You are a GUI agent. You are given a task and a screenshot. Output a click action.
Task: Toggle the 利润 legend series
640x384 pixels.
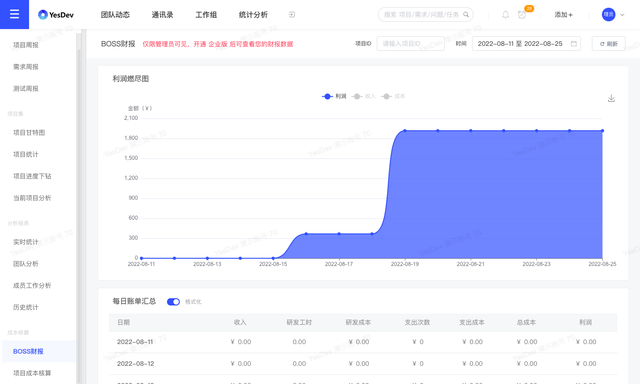(334, 96)
